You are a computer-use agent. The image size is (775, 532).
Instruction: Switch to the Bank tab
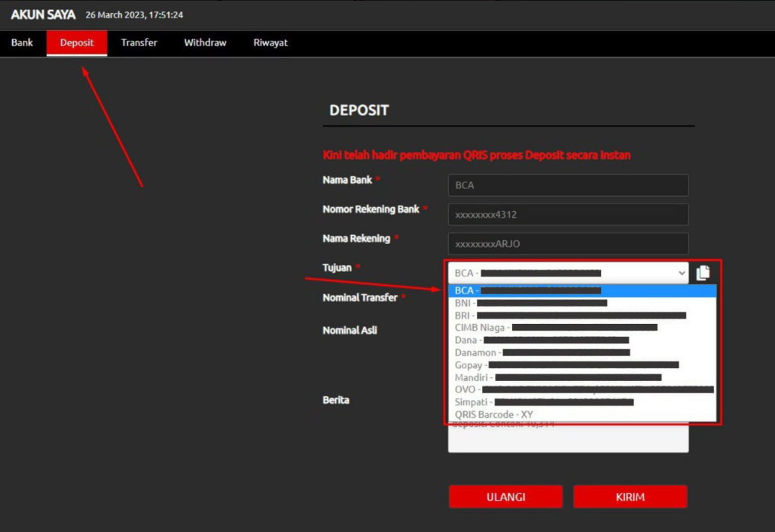click(x=22, y=43)
